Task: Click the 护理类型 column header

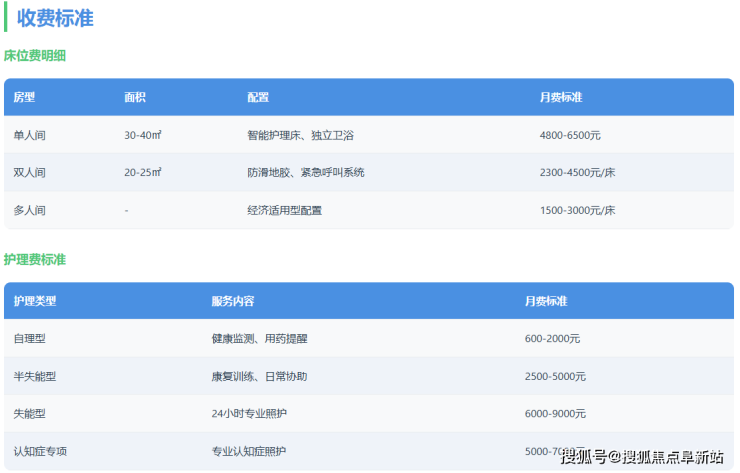Action: click(35, 301)
